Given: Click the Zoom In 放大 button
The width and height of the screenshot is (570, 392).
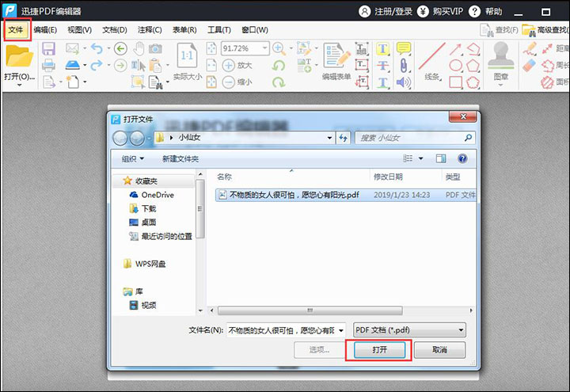Looking at the screenshot, I should coord(237,66).
